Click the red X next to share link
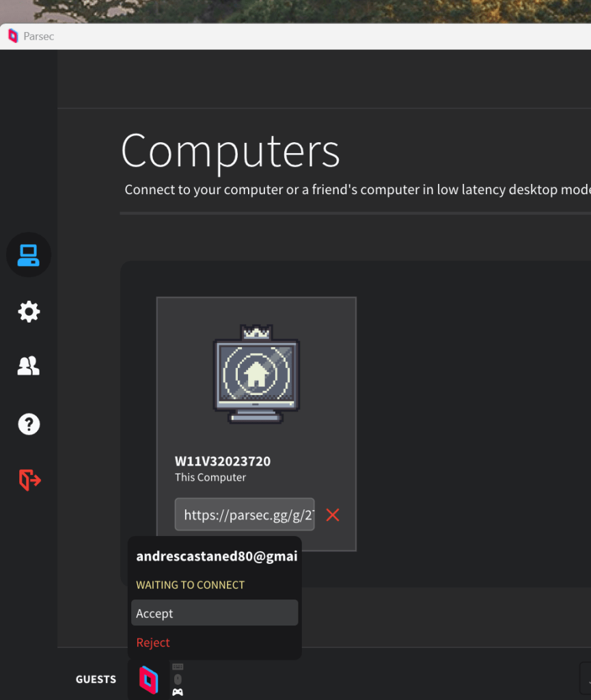Viewport: 591px width, 700px height. (333, 515)
